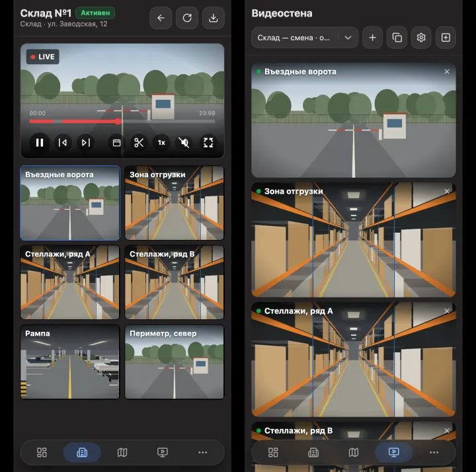The height and width of the screenshot is (472, 476).
Task: Open the Зона отгрузки video wall feed
Action: 354,240
